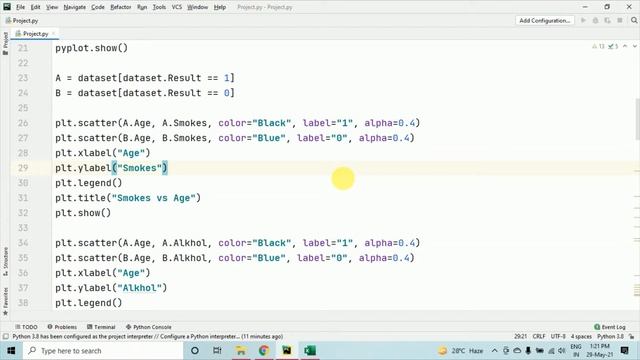Open the Terminal tool window
This screenshot has width=640, height=360.
click(x=101, y=327)
